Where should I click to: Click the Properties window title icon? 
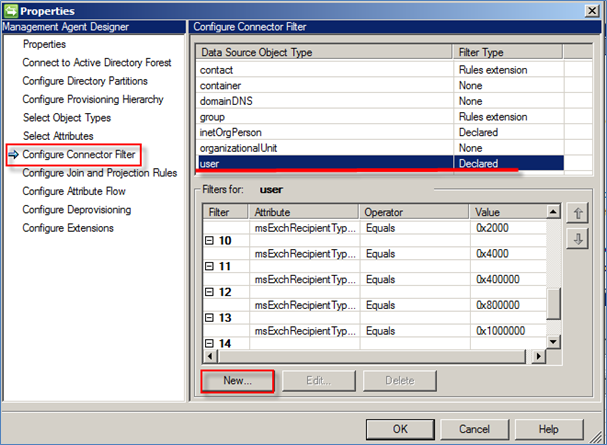pos(10,10)
